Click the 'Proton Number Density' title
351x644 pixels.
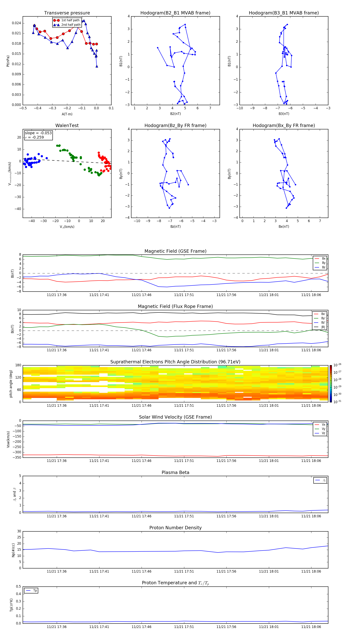pos(175,528)
